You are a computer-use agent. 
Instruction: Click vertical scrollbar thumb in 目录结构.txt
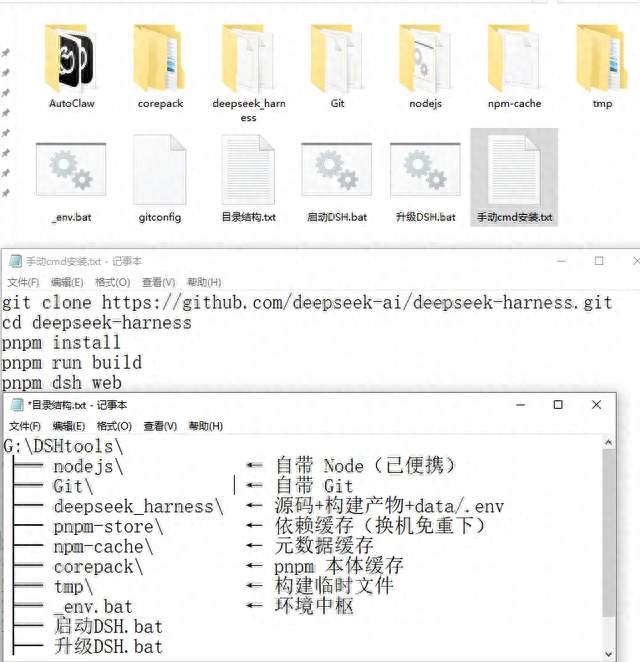coord(608,533)
